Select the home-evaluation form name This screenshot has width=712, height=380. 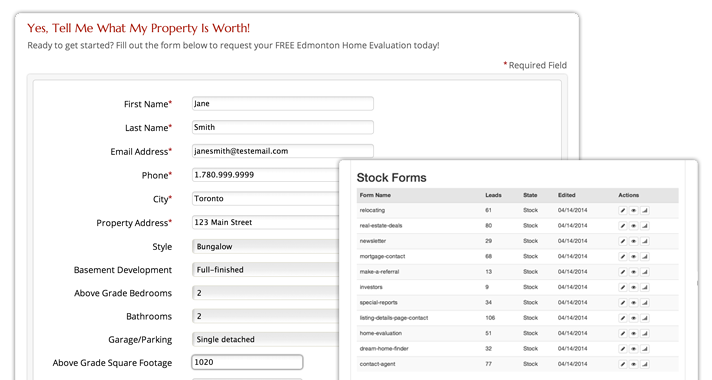click(x=381, y=334)
